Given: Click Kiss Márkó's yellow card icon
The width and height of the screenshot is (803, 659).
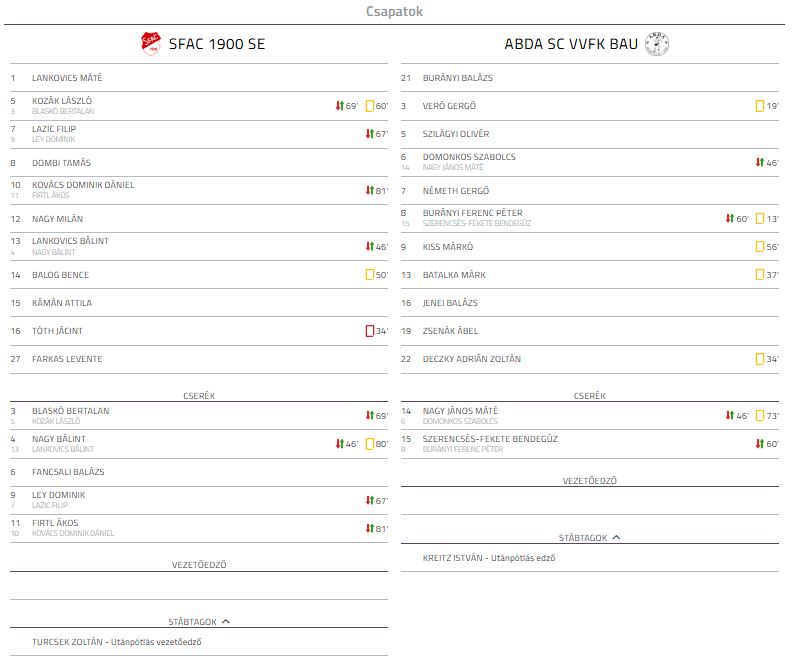Looking at the screenshot, I should point(760,247).
